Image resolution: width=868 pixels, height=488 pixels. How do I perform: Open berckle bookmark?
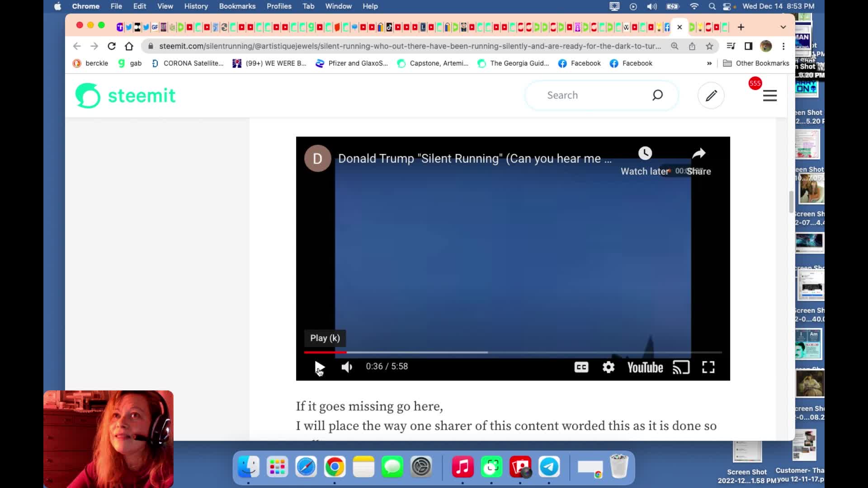[90, 63]
